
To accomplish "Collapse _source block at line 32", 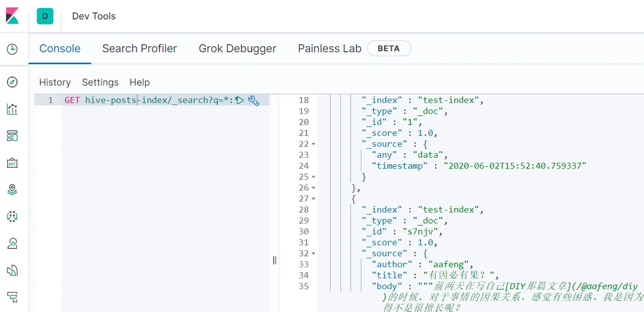I will (x=314, y=254).
